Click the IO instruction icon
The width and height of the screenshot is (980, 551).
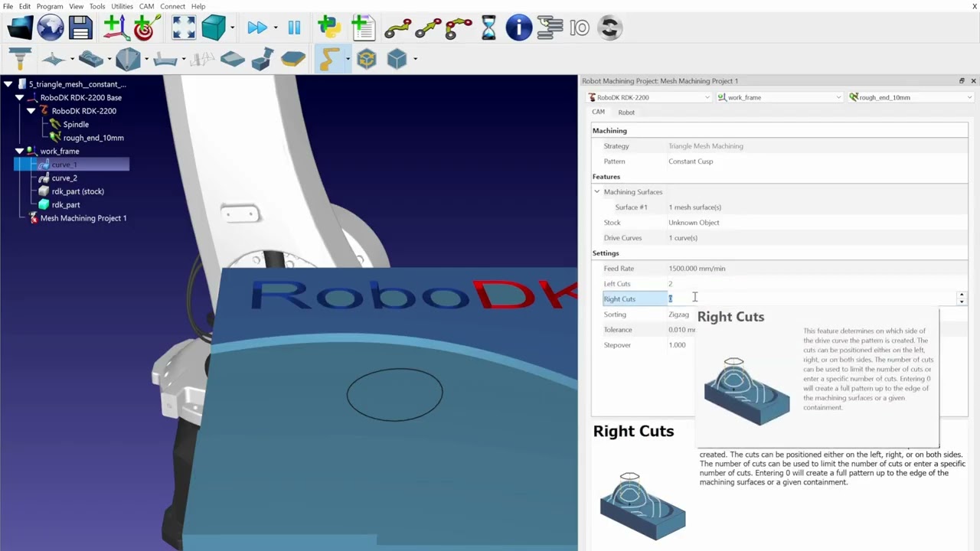tap(580, 28)
